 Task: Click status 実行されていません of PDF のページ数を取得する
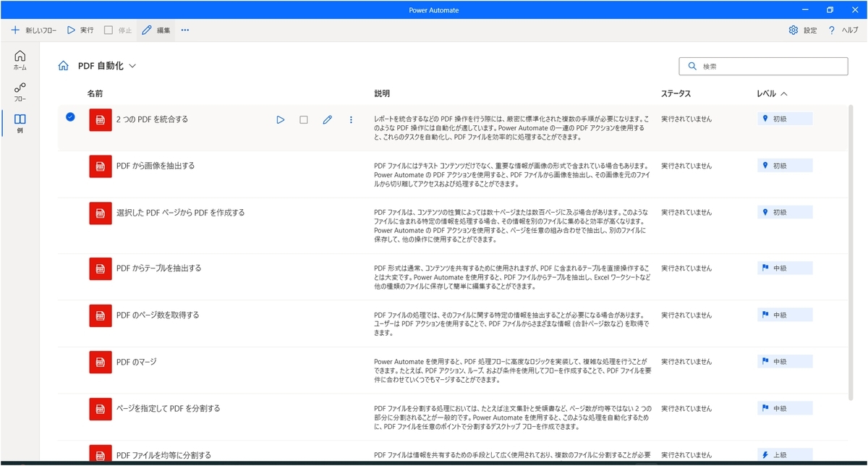point(686,315)
